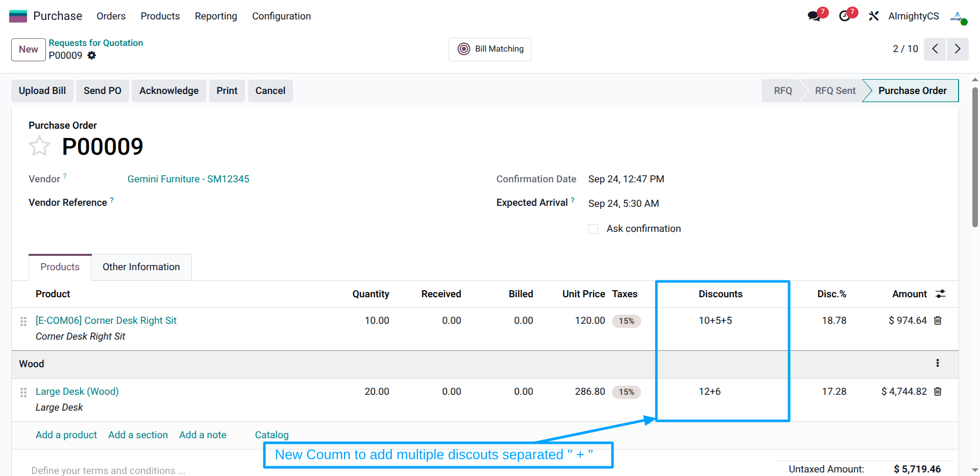
Task: Open the messages conversation icon
Action: tap(814, 16)
